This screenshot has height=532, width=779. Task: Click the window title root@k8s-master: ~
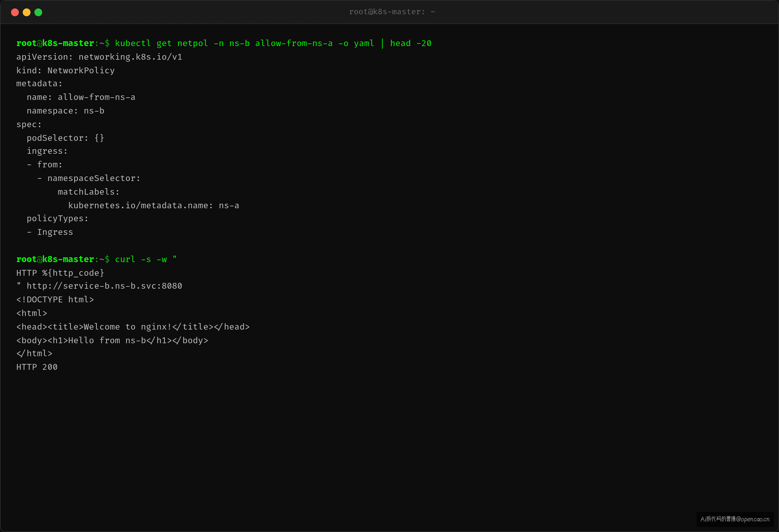point(392,12)
